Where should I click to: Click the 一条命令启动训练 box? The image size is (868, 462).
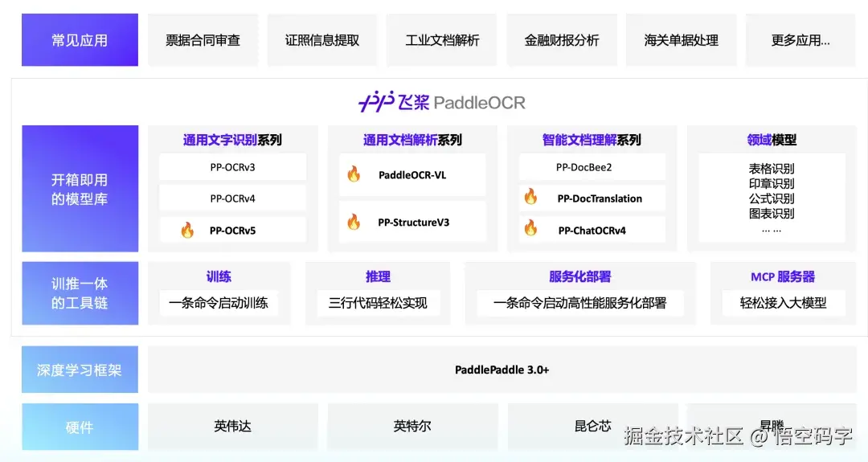pos(219,303)
